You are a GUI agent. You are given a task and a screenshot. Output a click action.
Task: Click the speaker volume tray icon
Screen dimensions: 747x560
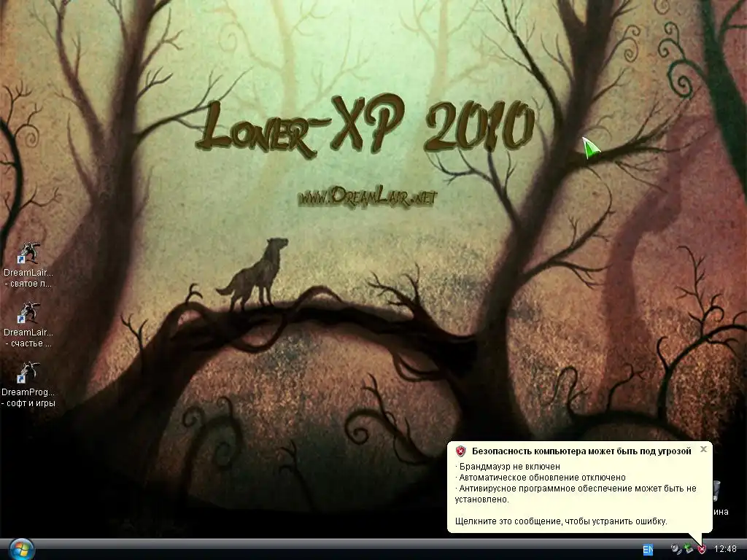676,550
